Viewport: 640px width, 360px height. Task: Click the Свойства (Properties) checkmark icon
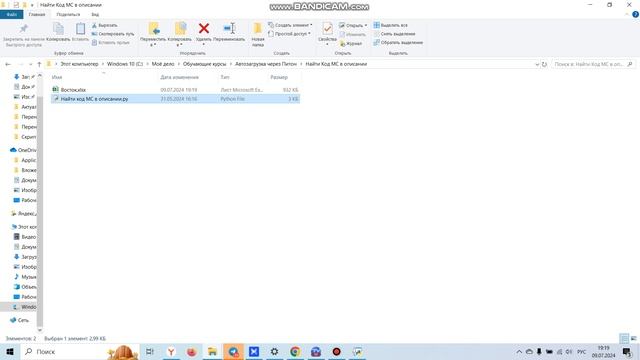coord(327,29)
